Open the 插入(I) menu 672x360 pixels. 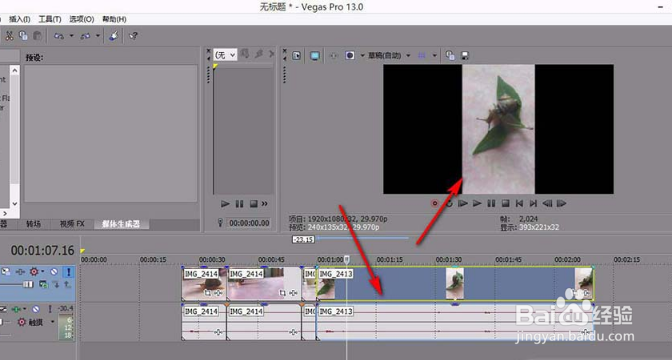pyautogui.click(x=19, y=19)
